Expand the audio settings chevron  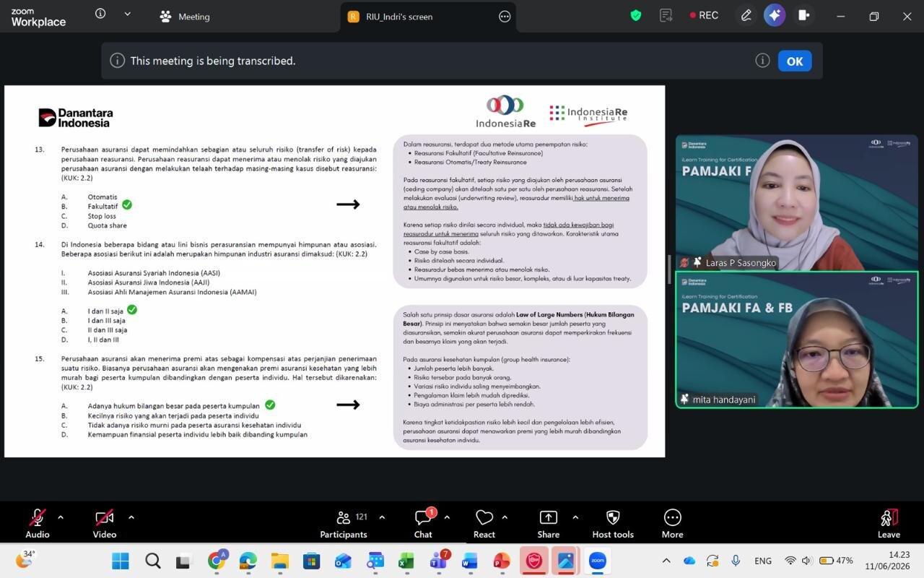click(x=61, y=517)
